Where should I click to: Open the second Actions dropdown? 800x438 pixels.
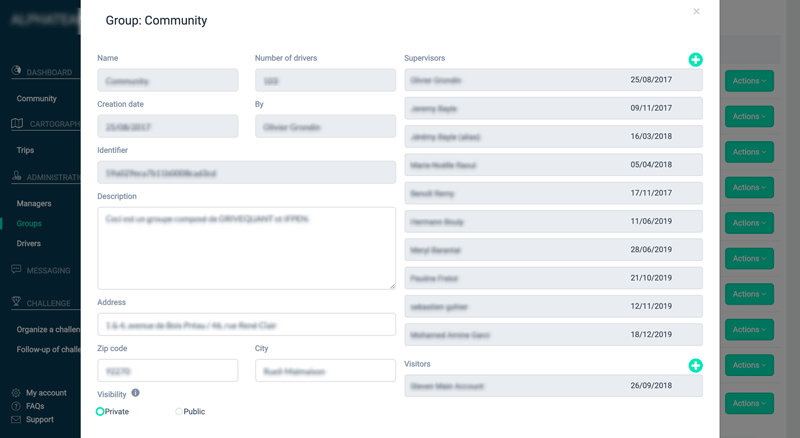[749, 116]
